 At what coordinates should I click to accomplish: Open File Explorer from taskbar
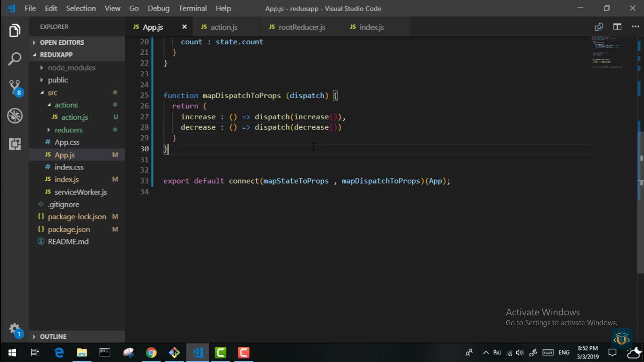pyautogui.click(x=82, y=353)
